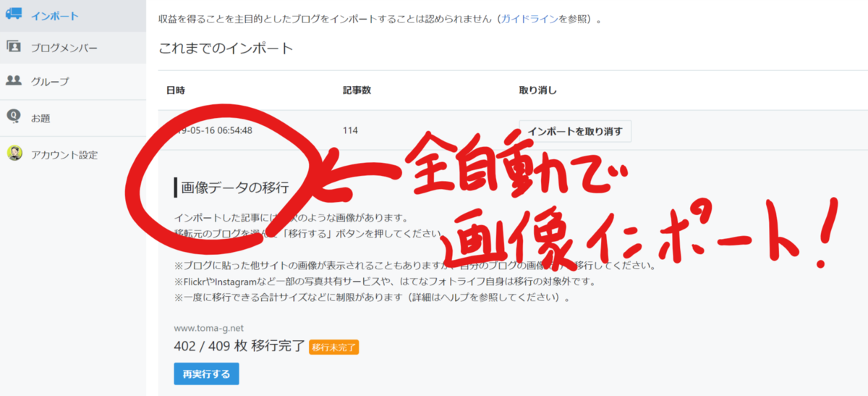Open the ブログメンバー sidebar item
The width and height of the screenshot is (868, 396).
(73, 49)
